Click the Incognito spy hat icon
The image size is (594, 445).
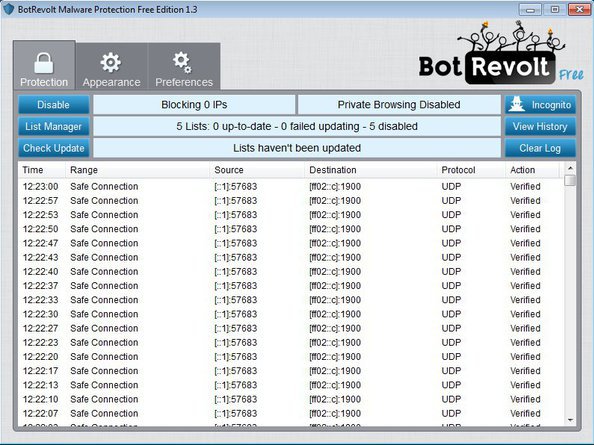517,104
